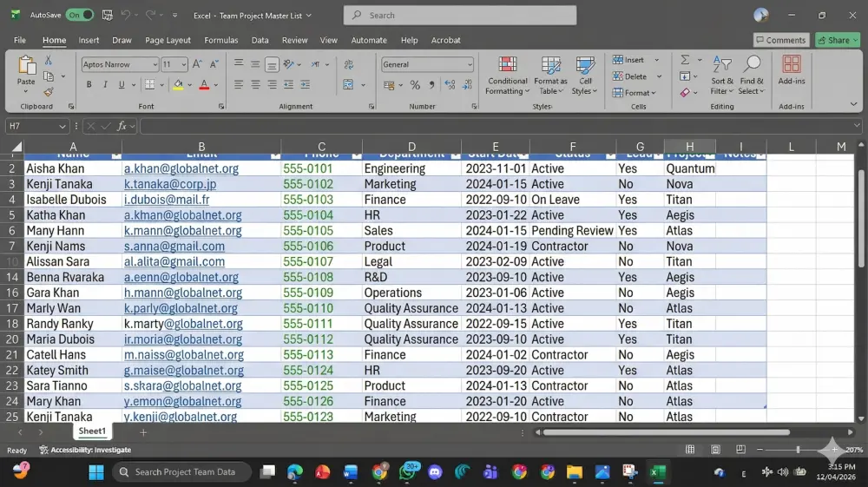Decrease decimal places
Image resolution: width=868 pixels, height=487 pixels.
[x=467, y=85]
